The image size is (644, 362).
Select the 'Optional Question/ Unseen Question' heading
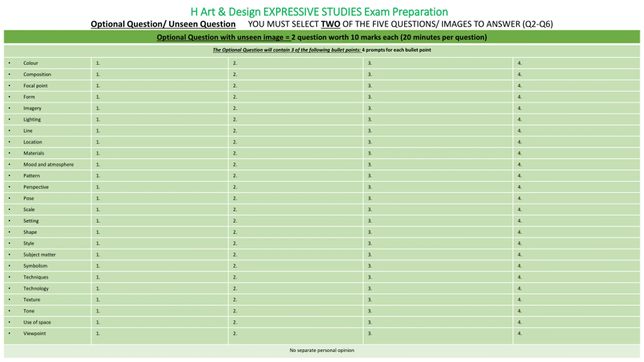tap(163, 24)
